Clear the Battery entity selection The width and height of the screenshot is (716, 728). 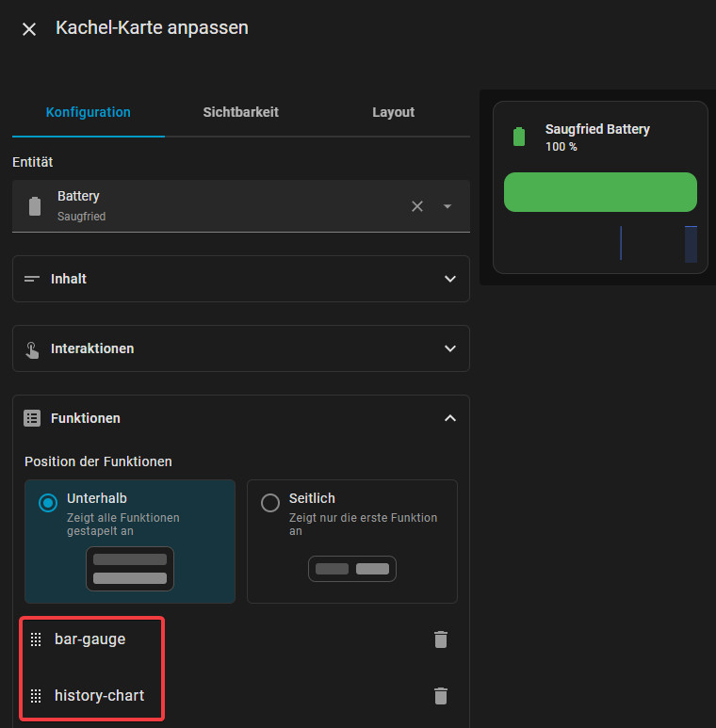tap(417, 206)
